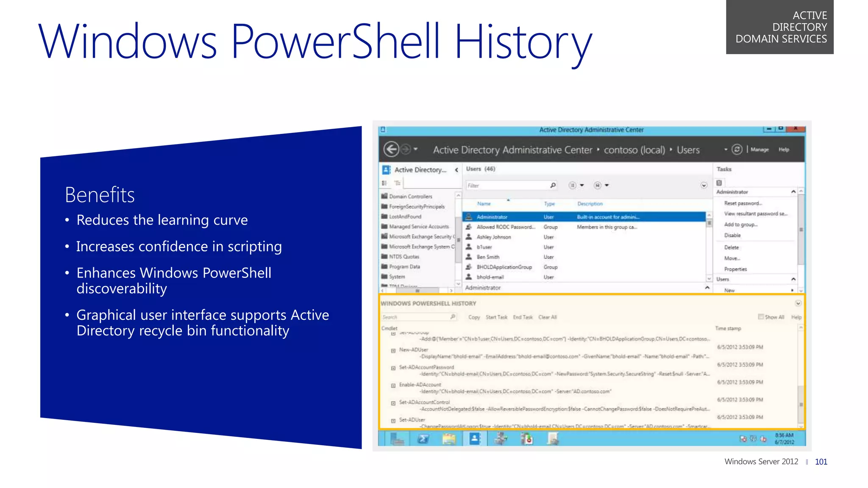
Task: Click the PowerShell History Search field
Action: tap(419, 317)
